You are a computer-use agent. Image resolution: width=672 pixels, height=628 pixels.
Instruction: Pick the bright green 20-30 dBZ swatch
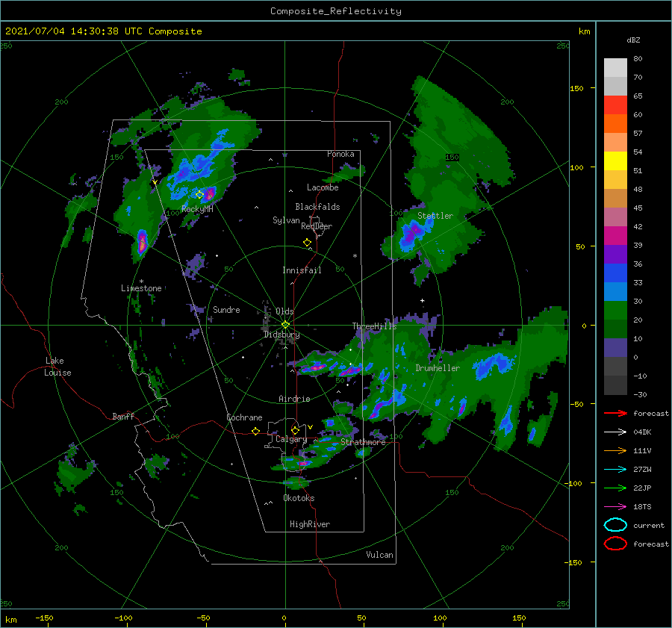(x=615, y=310)
